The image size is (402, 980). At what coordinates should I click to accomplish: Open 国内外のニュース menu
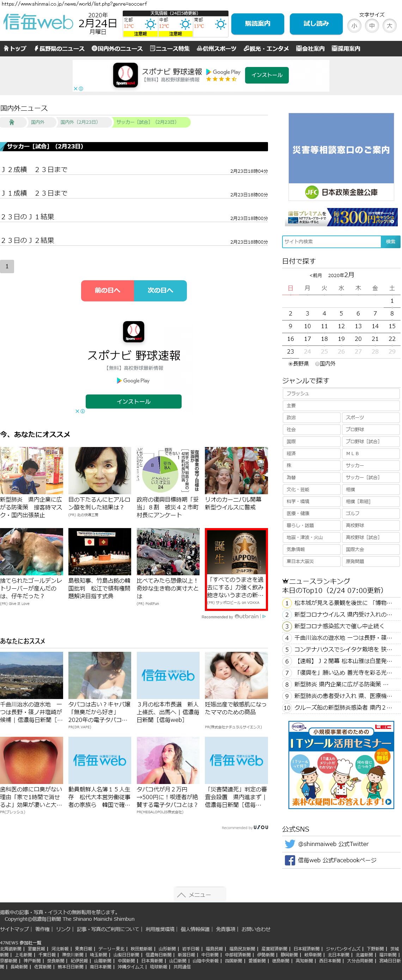[x=117, y=49]
